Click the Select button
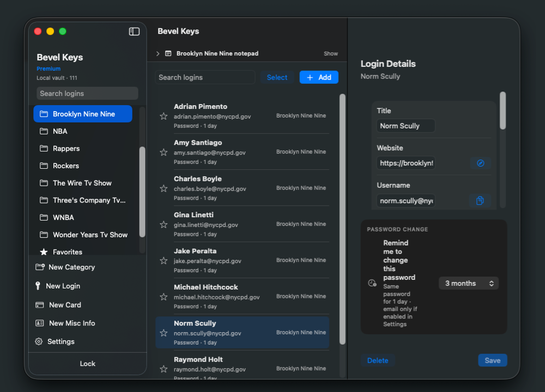 pos(277,77)
